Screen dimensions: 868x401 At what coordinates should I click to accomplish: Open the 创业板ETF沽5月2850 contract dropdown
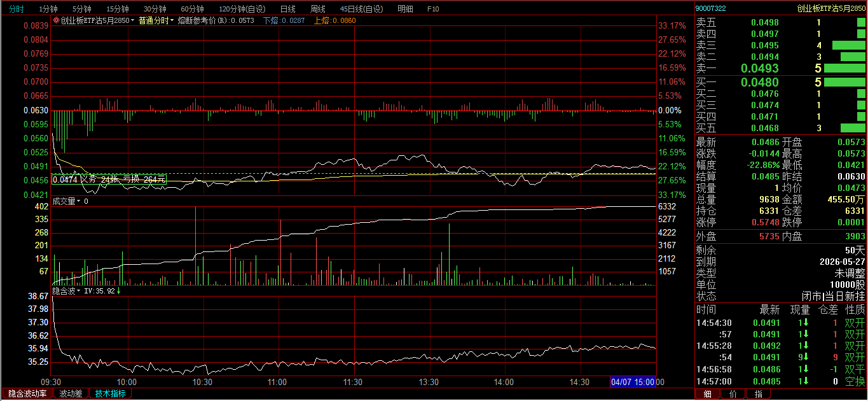(132, 20)
